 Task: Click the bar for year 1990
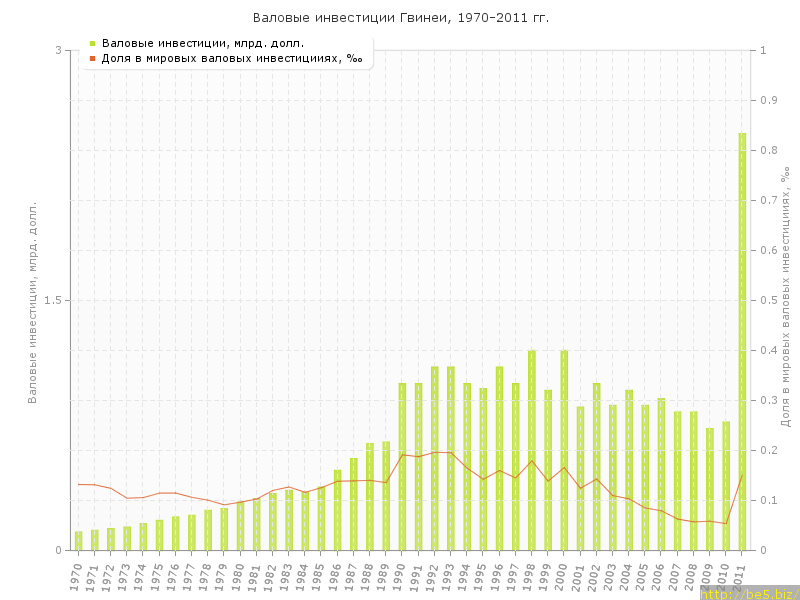pyautogui.click(x=402, y=466)
